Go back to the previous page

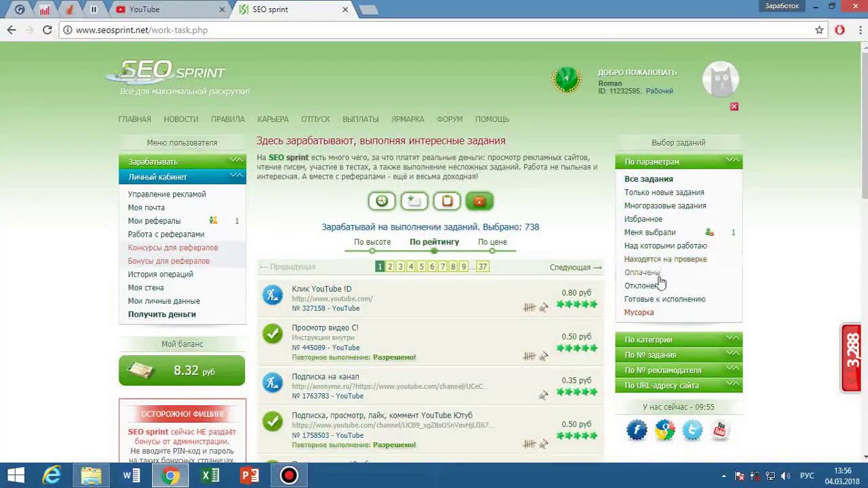(12, 30)
